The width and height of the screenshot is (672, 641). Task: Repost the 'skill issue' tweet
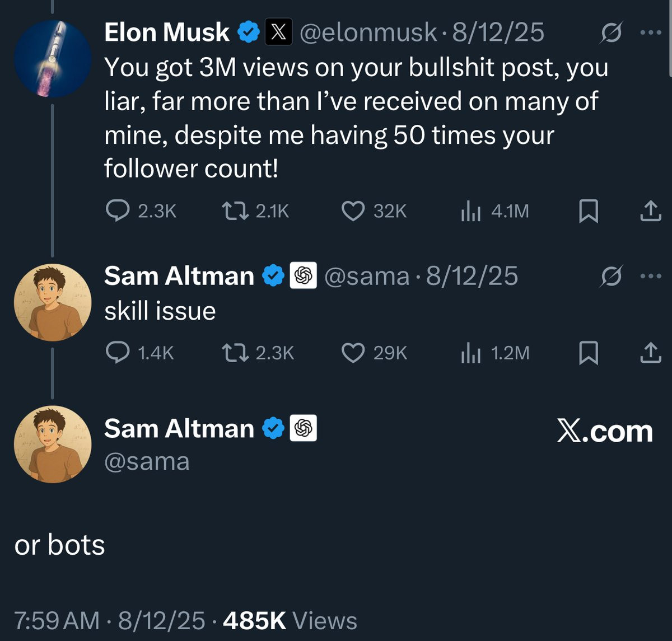(230, 353)
